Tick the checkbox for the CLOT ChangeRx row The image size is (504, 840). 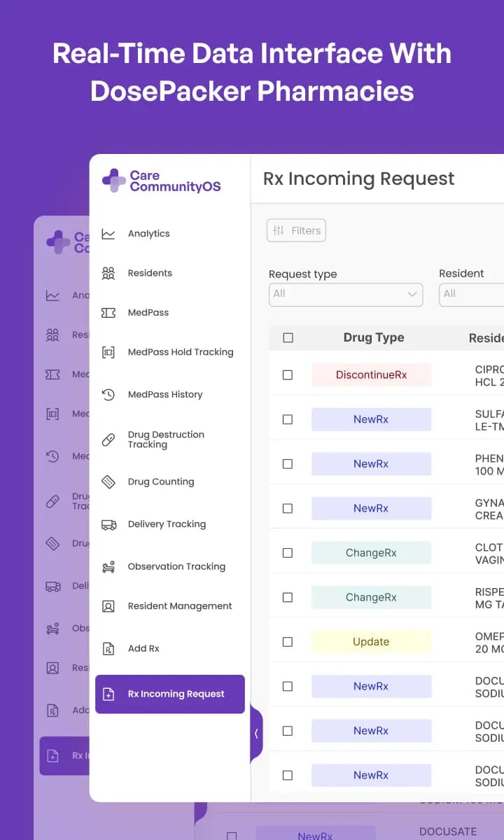(x=288, y=553)
